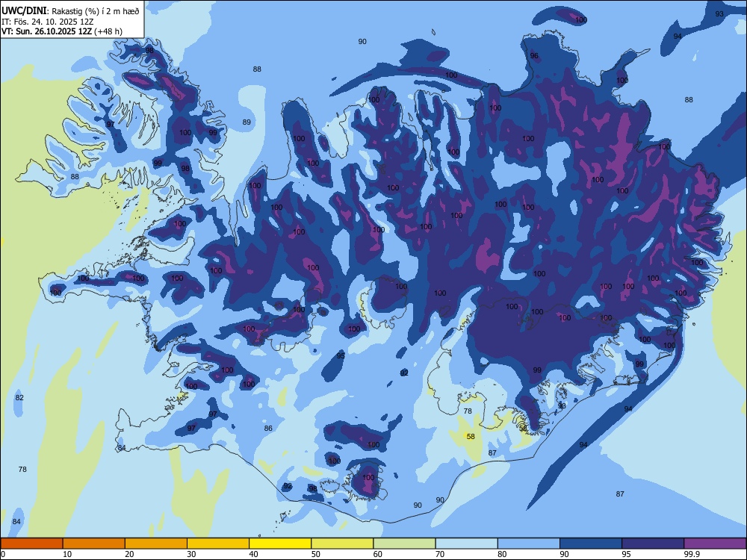Pick the pale yellow 50–60 legend swatch
The height and width of the screenshot is (560, 747).
(342, 544)
